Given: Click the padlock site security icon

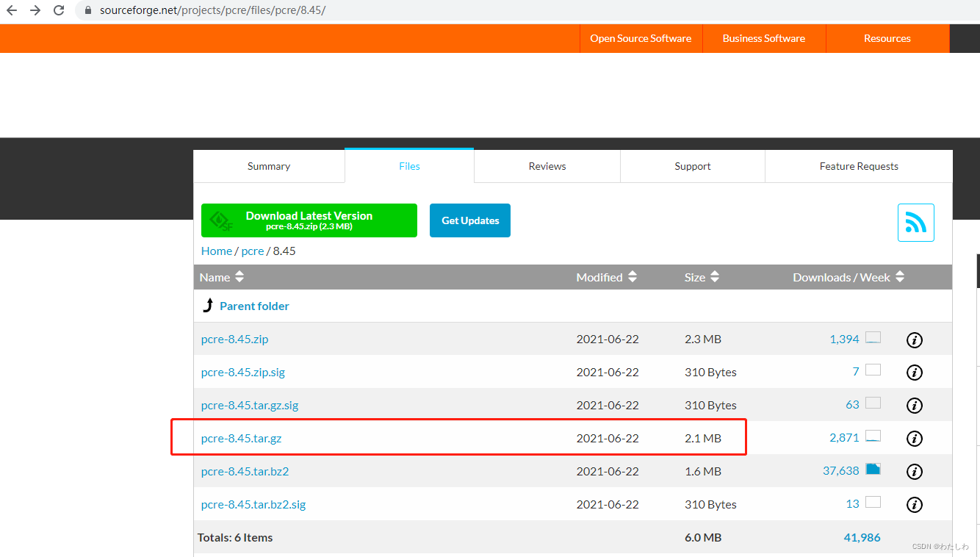Looking at the screenshot, I should click(88, 11).
